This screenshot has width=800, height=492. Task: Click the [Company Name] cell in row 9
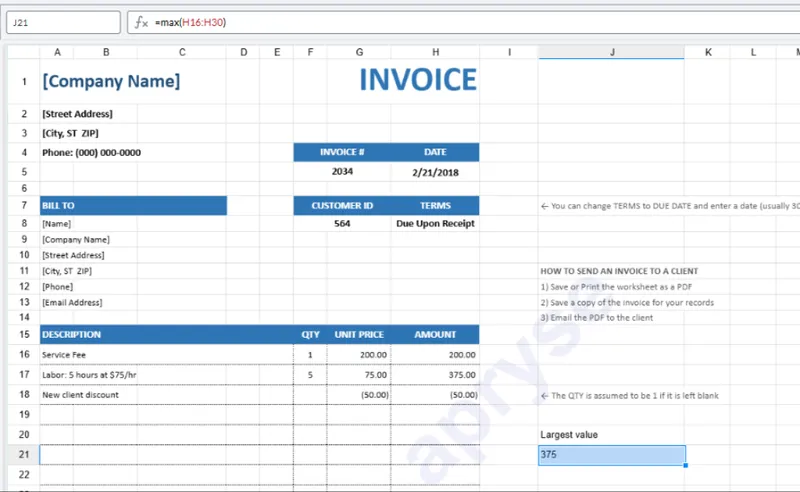76,239
